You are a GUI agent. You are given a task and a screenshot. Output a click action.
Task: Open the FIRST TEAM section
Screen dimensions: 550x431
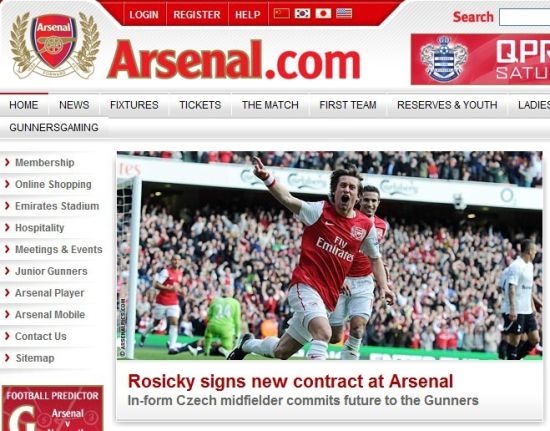[348, 105]
